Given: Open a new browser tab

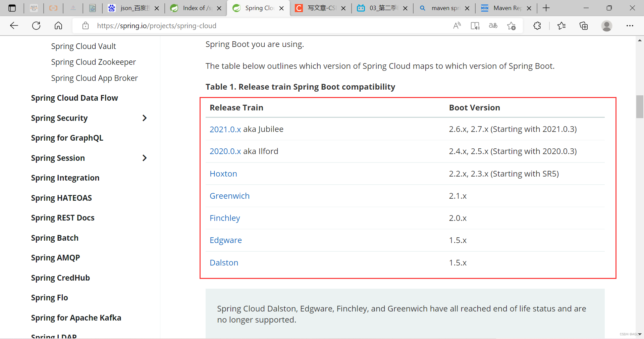Looking at the screenshot, I should [x=546, y=8].
